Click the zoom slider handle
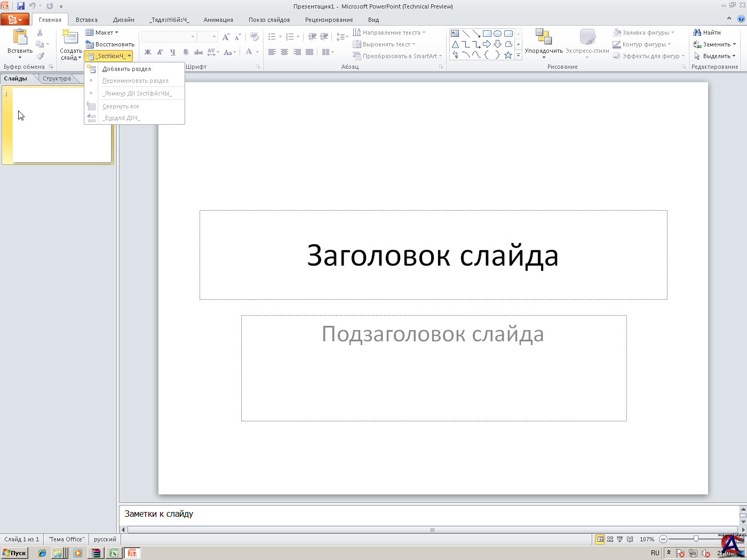 696,539
